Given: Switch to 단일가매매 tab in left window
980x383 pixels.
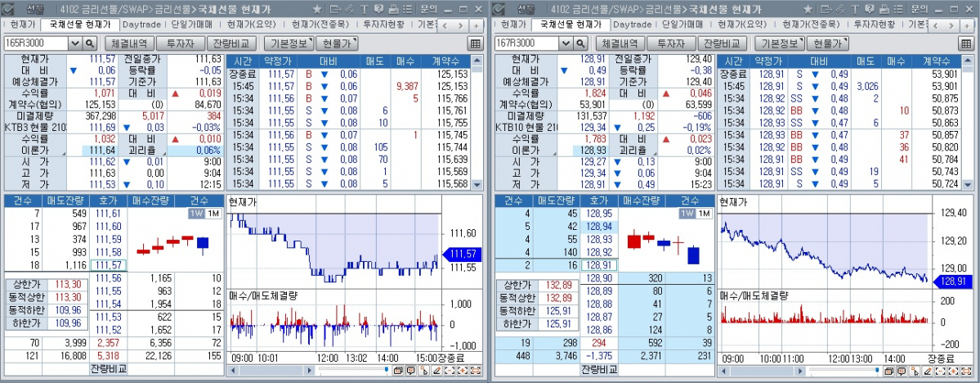Looking at the screenshot, I should pyautogui.click(x=192, y=25).
